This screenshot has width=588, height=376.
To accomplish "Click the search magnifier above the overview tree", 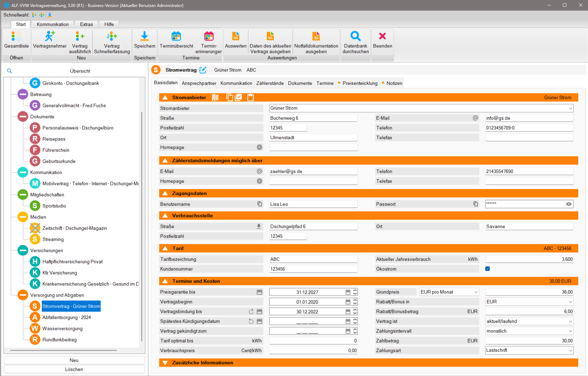I will tap(9, 71).
